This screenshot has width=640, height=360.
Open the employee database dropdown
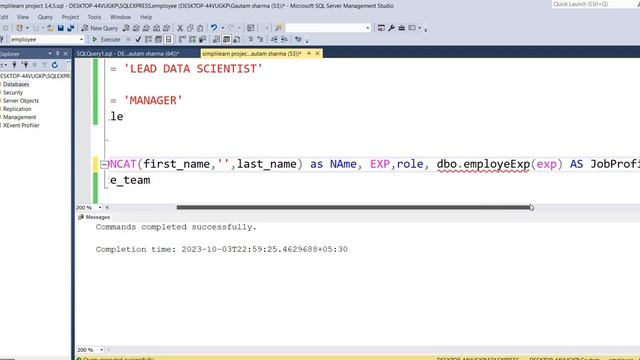click(x=82, y=40)
